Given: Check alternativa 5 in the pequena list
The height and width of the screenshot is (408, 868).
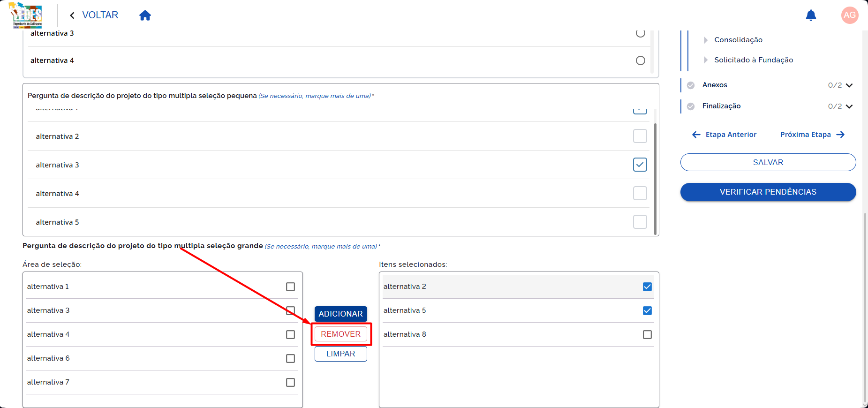Looking at the screenshot, I should [x=640, y=222].
